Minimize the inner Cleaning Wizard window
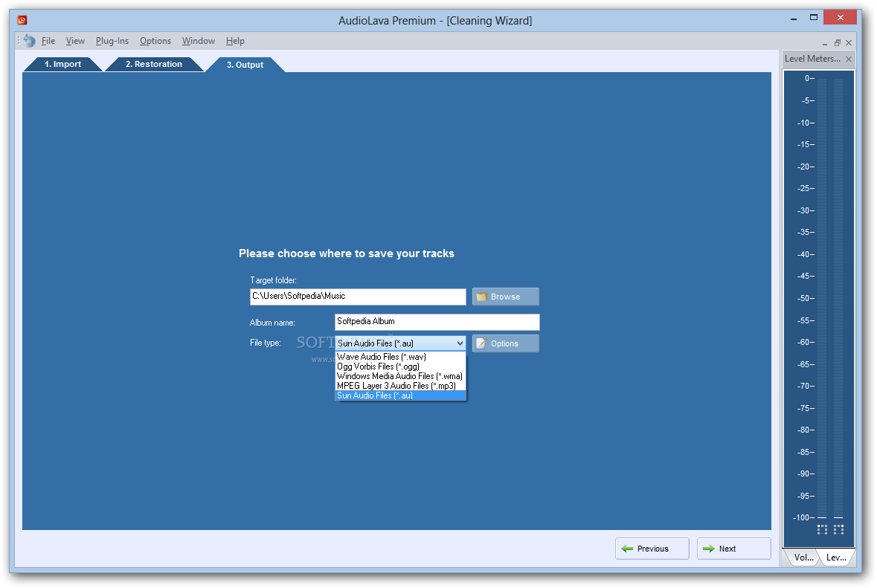The width and height of the screenshot is (877, 588). (825, 43)
